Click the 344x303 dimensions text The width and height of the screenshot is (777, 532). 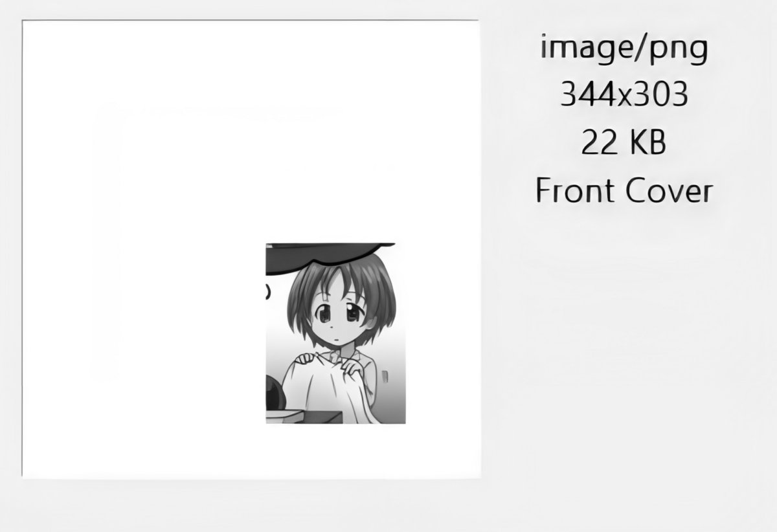pyautogui.click(x=624, y=96)
